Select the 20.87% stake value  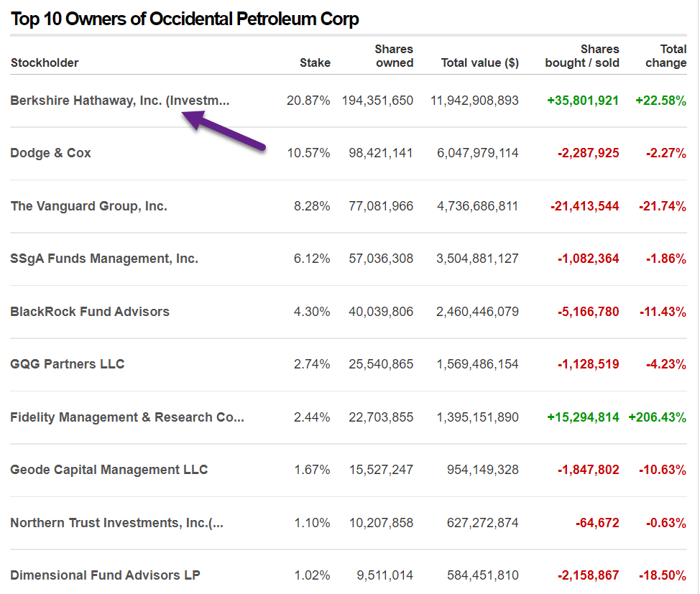click(x=308, y=101)
